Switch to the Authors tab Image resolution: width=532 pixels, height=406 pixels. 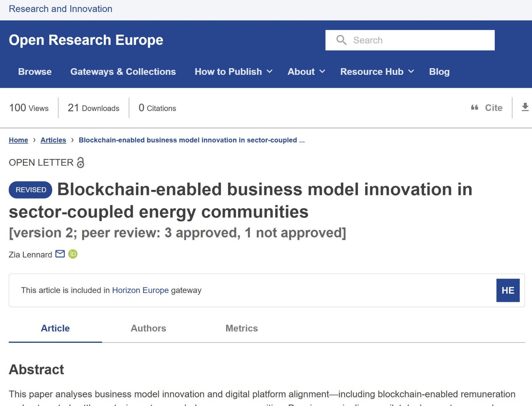pos(148,329)
